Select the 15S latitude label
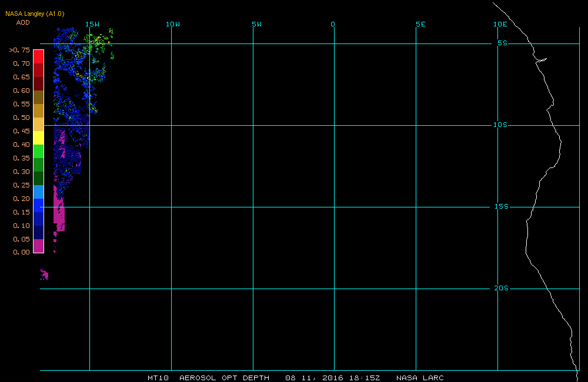Image resolution: width=588 pixels, height=382 pixels. (502, 206)
